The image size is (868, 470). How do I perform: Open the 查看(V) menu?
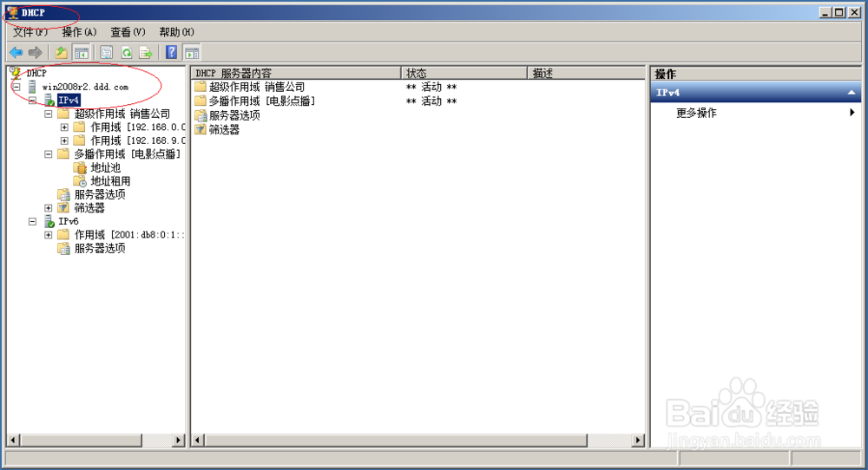(128, 32)
